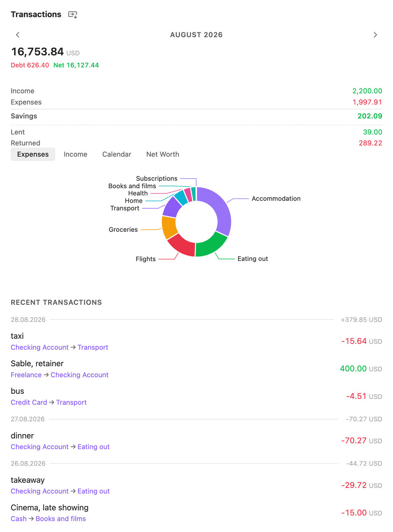Viewport: 393px width, 532px height.
Task: Select the takeaway transaction
Action: 196,485
